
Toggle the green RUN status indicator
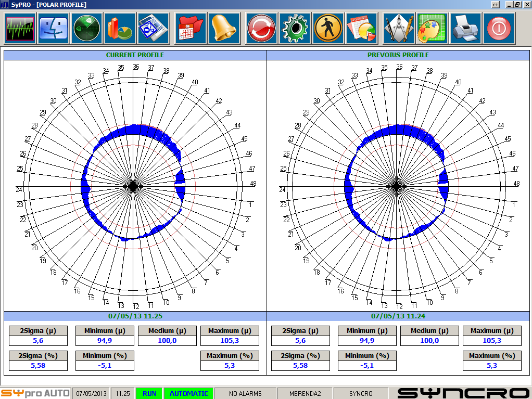[x=149, y=393]
